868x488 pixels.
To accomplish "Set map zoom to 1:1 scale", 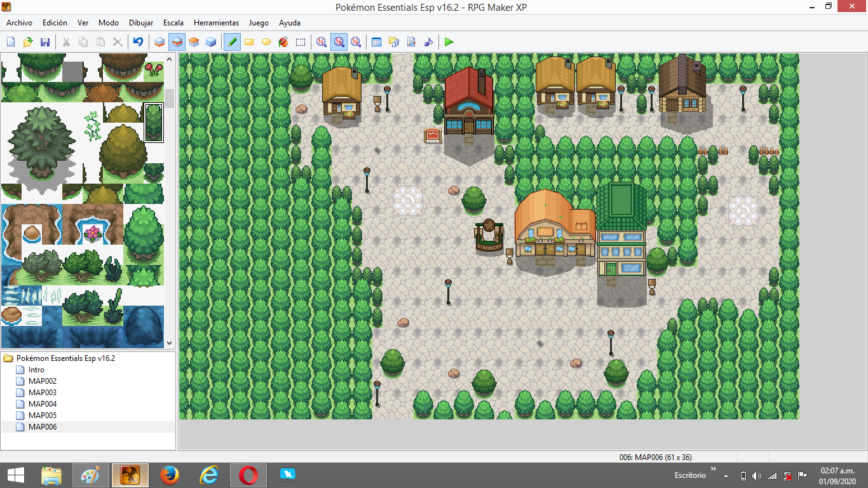I will [322, 42].
